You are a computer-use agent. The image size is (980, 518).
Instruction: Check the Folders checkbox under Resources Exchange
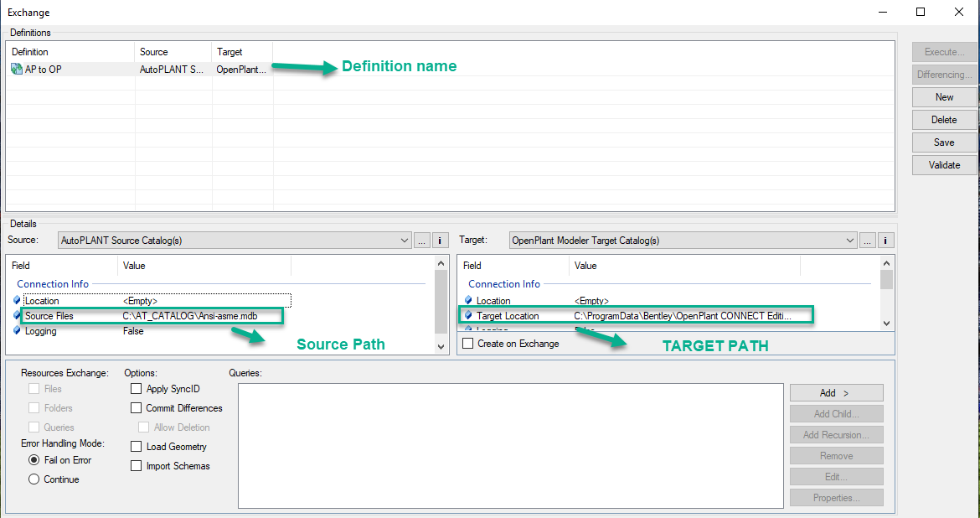pos(34,408)
